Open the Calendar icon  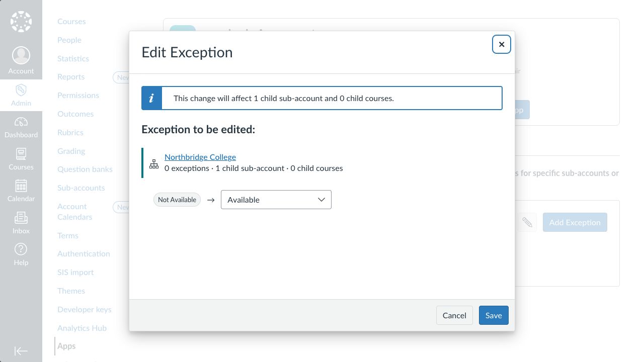pyautogui.click(x=21, y=186)
